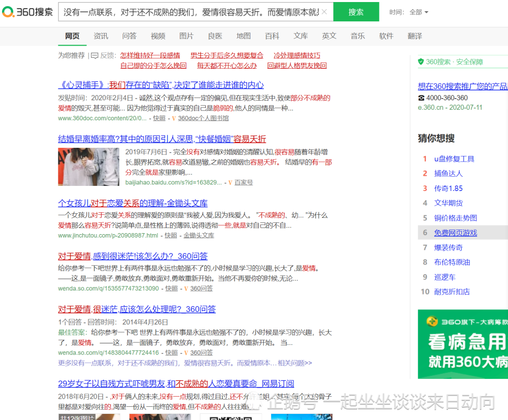Open the 29岁女子以自残方式吓唬男友 result
508x420 pixels.
[x=176, y=384]
